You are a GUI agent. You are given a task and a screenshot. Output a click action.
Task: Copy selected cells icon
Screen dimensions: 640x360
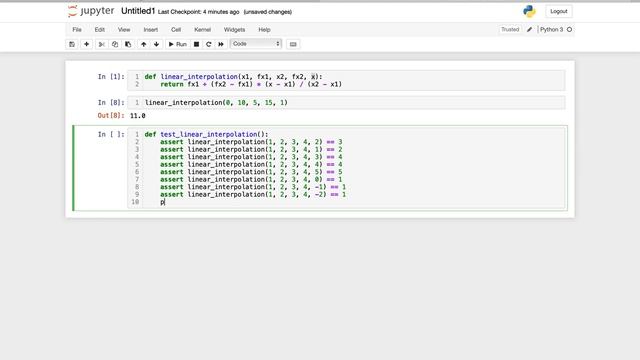tap(115, 44)
